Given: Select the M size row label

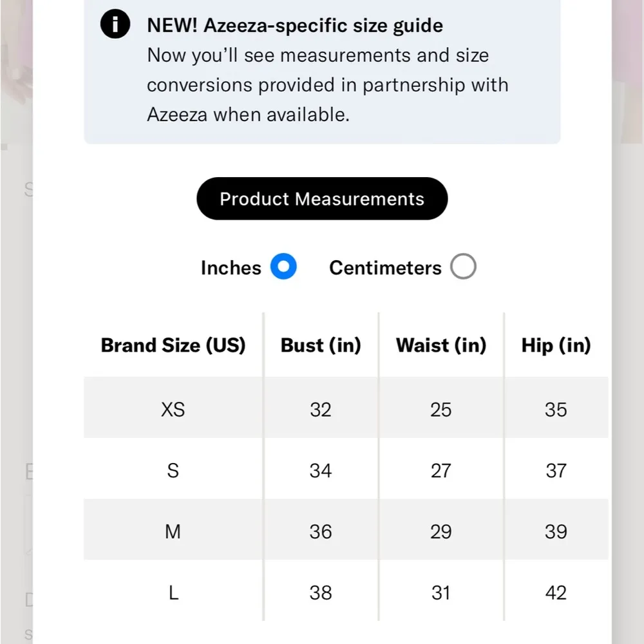Looking at the screenshot, I should pyautogui.click(x=173, y=531).
